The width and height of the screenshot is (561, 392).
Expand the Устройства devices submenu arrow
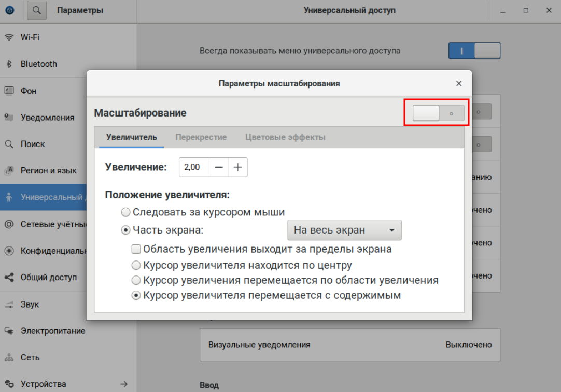(124, 384)
